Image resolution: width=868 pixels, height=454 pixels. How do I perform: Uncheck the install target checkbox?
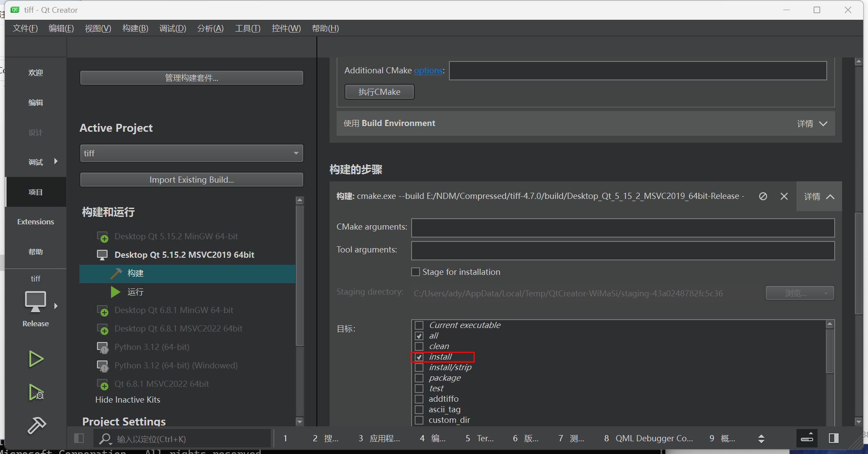coord(419,357)
